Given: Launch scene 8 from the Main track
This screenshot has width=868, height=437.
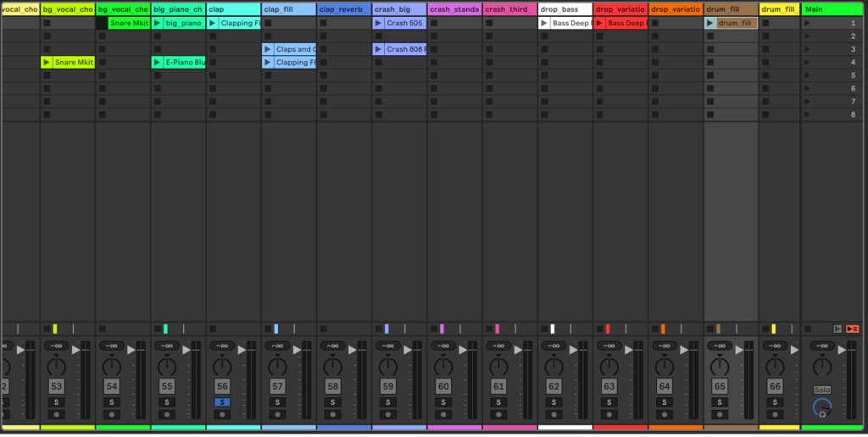Looking at the screenshot, I should [x=807, y=114].
